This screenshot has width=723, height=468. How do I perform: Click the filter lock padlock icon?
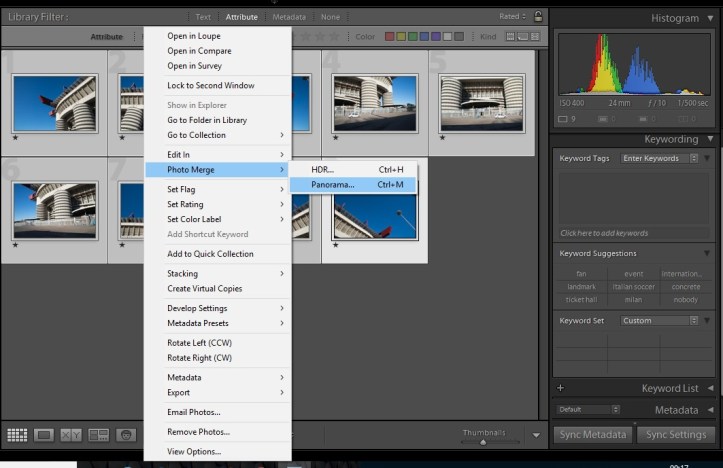point(539,16)
